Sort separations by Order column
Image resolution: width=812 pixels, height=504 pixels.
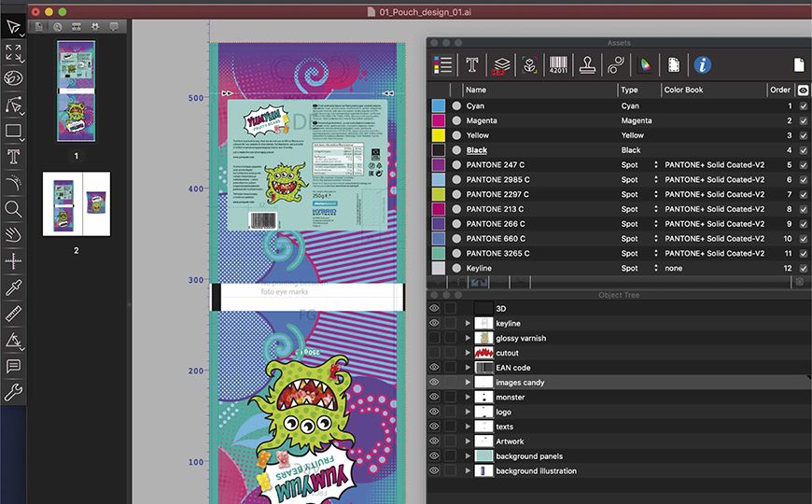click(780, 90)
